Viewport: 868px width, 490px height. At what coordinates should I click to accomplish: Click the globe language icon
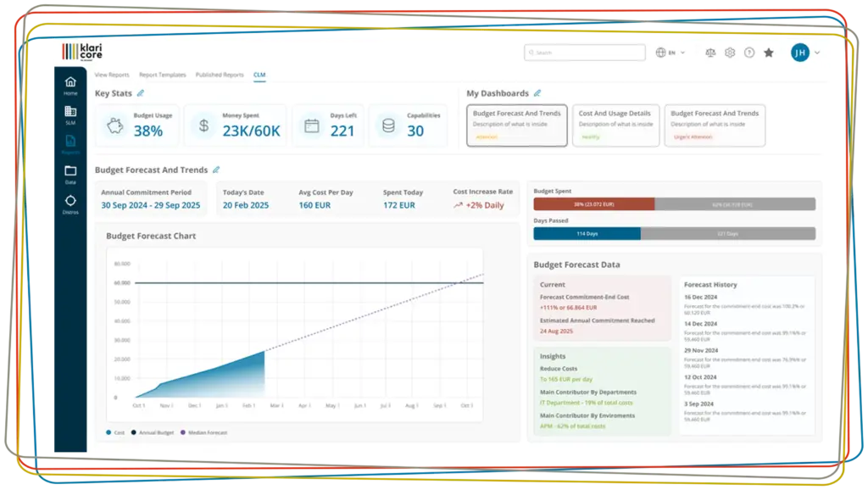[660, 53]
